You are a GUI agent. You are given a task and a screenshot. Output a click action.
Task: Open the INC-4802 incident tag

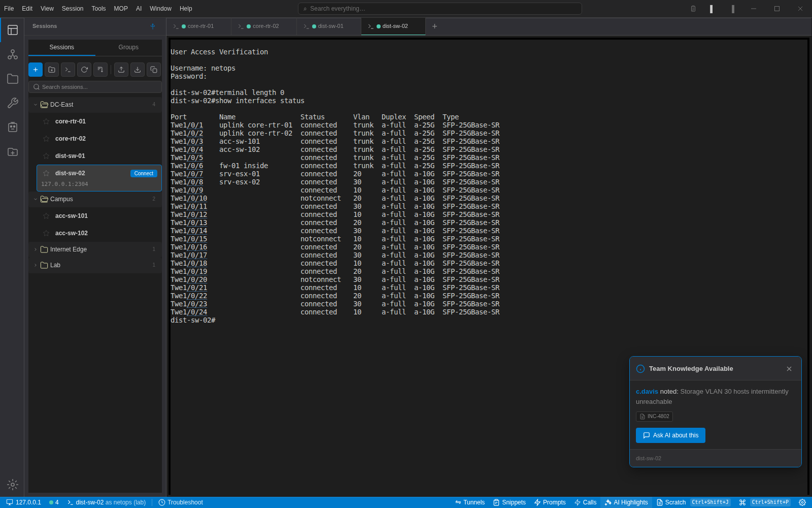tap(654, 417)
